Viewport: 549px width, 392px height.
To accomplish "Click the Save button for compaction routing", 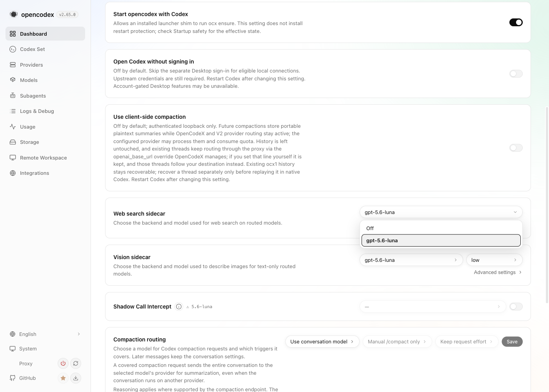I will point(512,341).
